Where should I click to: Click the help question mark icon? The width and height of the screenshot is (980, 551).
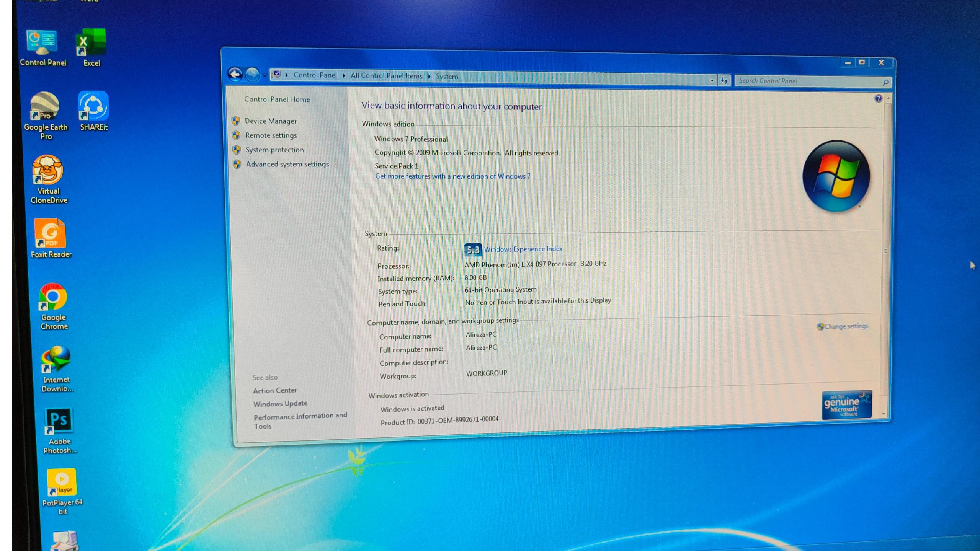click(x=878, y=98)
